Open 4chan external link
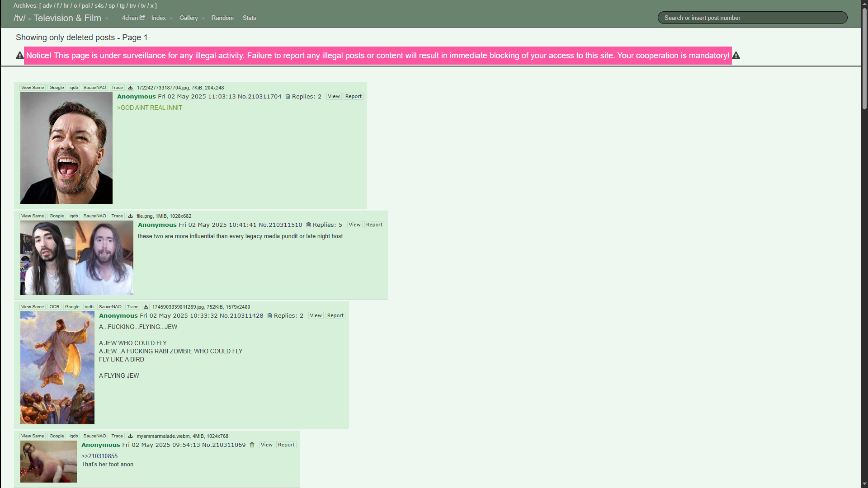 (133, 18)
